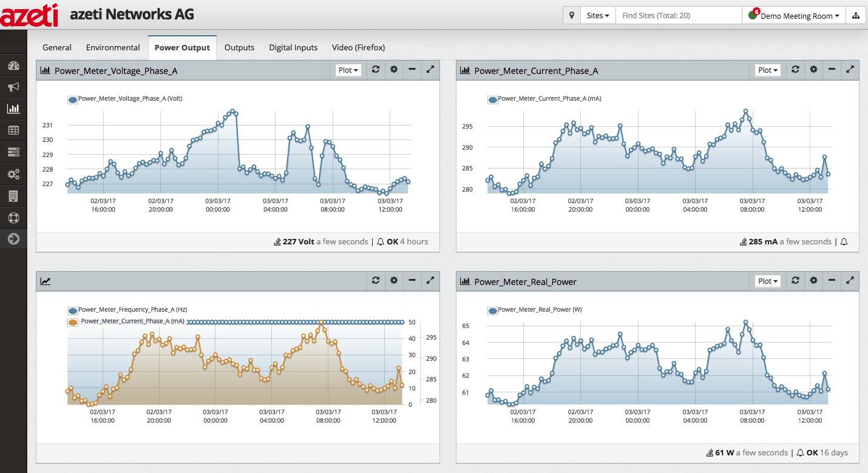
Task: Toggle Power_Meter_Frequency_Phase_A (Hz) legend series
Action: tap(127, 310)
